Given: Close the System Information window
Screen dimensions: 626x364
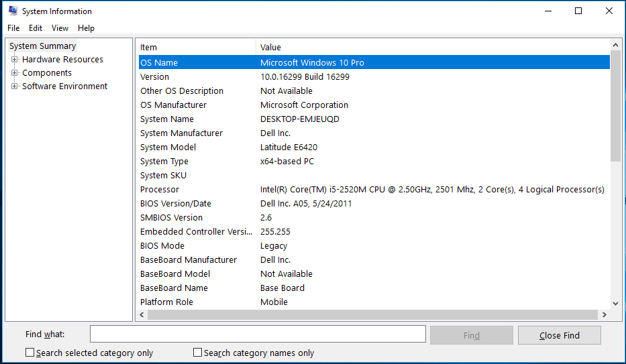Looking at the screenshot, I should tap(609, 11).
